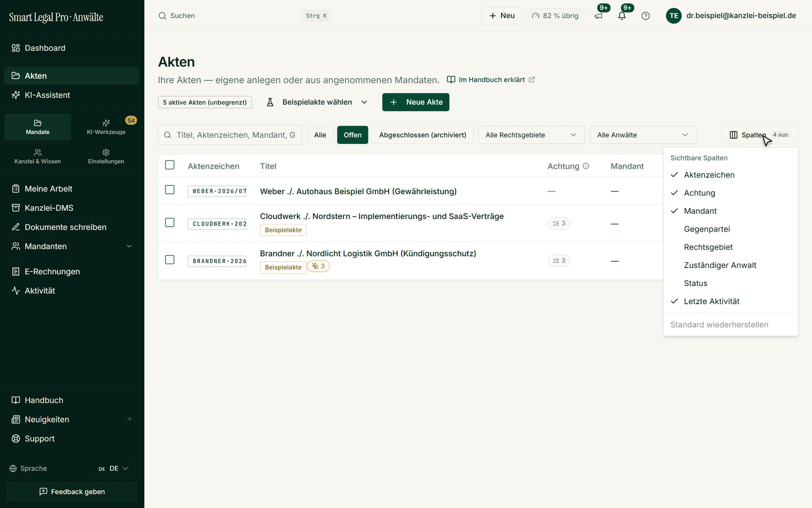
Task: Filter by Alle cases
Action: 320,135
